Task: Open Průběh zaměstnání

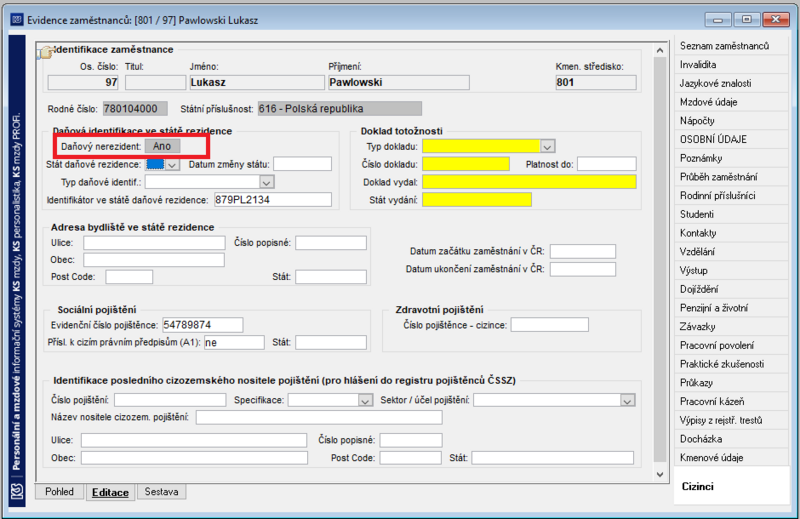Action: (731, 177)
